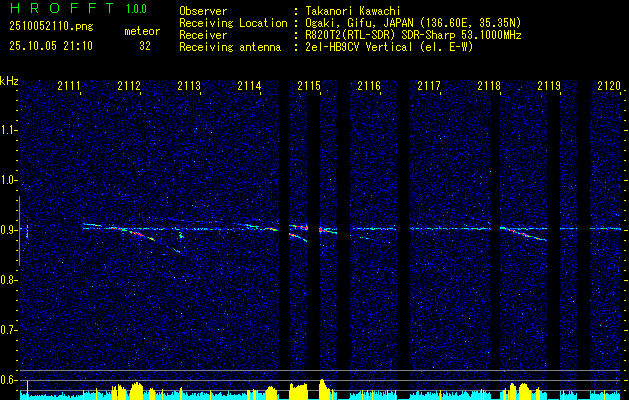The image size is (629, 400).
Task: Click the 2114 time marker
Action: coord(249,86)
